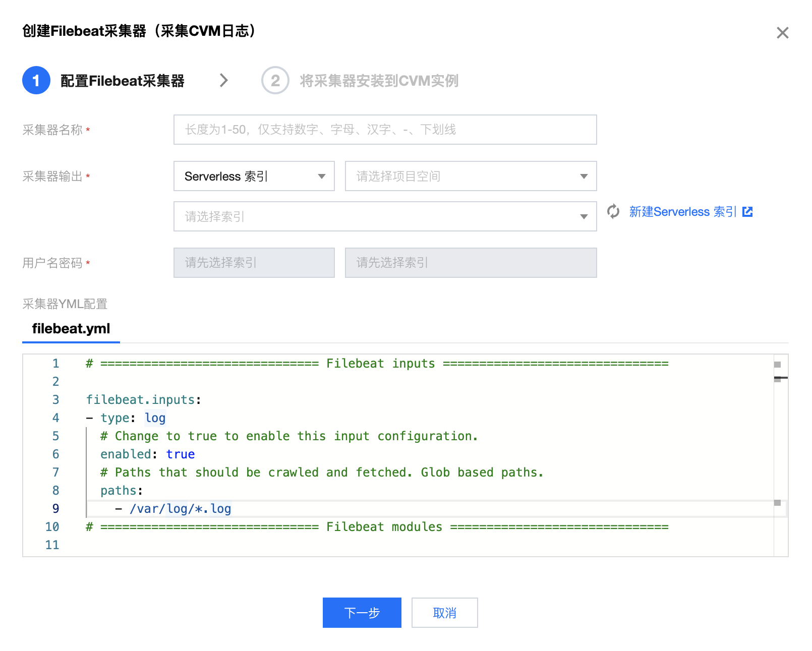This screenshot has height=651, width=812.
Task: Click the 'Filebeat inputs' comment line
Action: coord(377,364)
